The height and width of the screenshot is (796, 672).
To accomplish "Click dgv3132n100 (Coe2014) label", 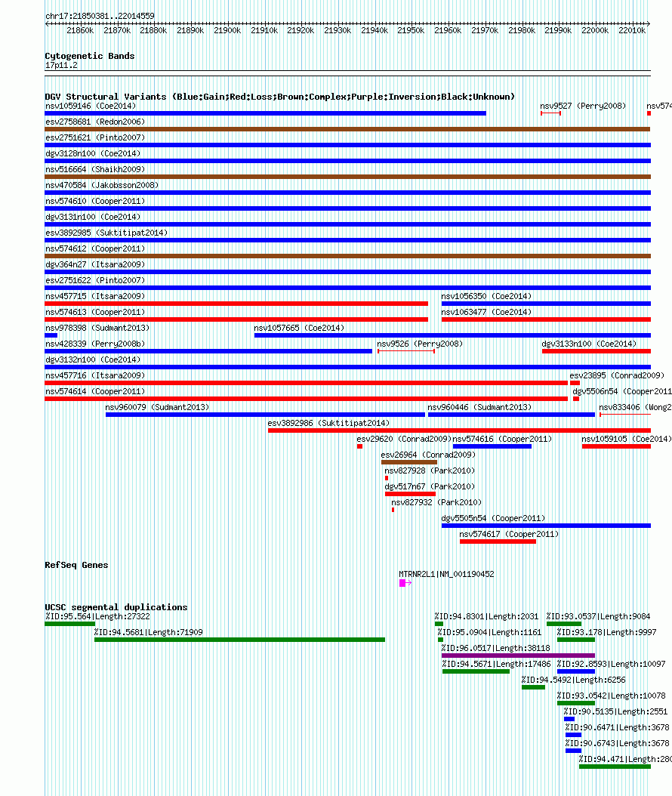I will (93, 359).
